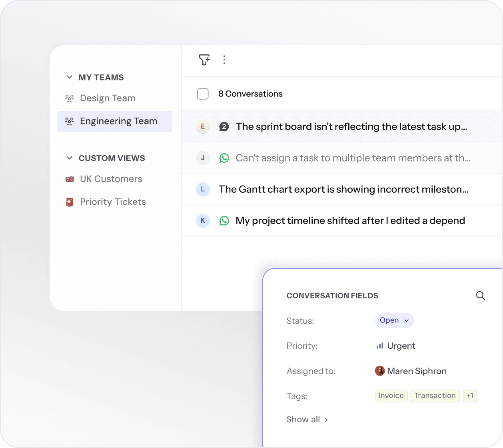Click the Show all link
Image resolution: width=503 pixels, height=448 pixels.
(x=303, y=420)
